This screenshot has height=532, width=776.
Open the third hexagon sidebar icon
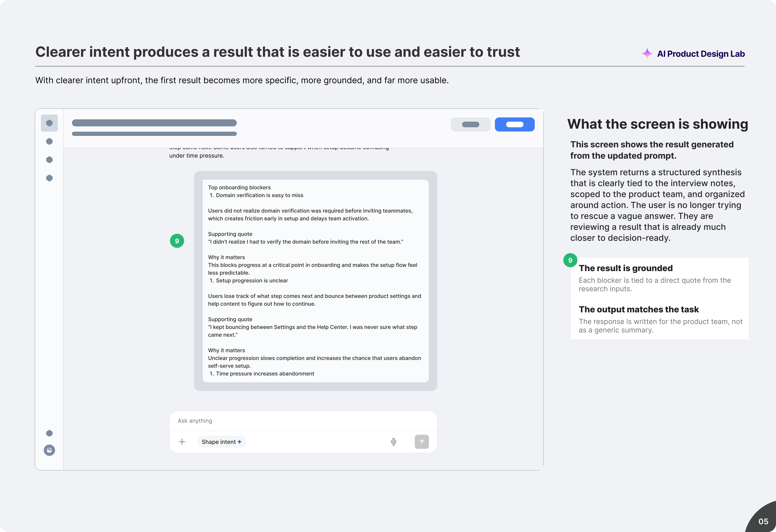tap(49, 160)
